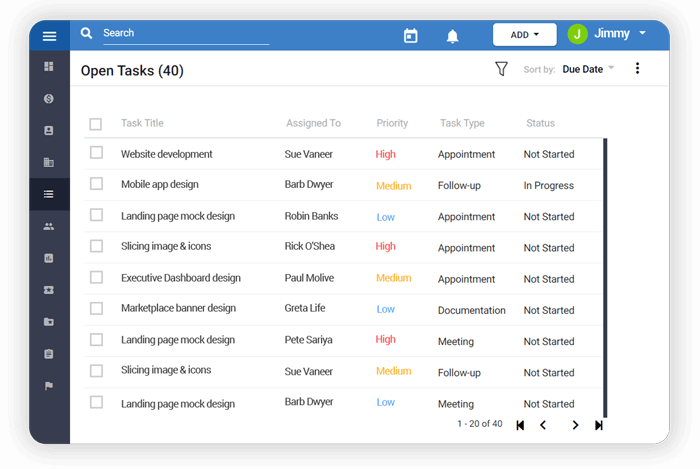Open the starred folder sidebar icon
Screen dimensions: 700x469
click(49, 322)
